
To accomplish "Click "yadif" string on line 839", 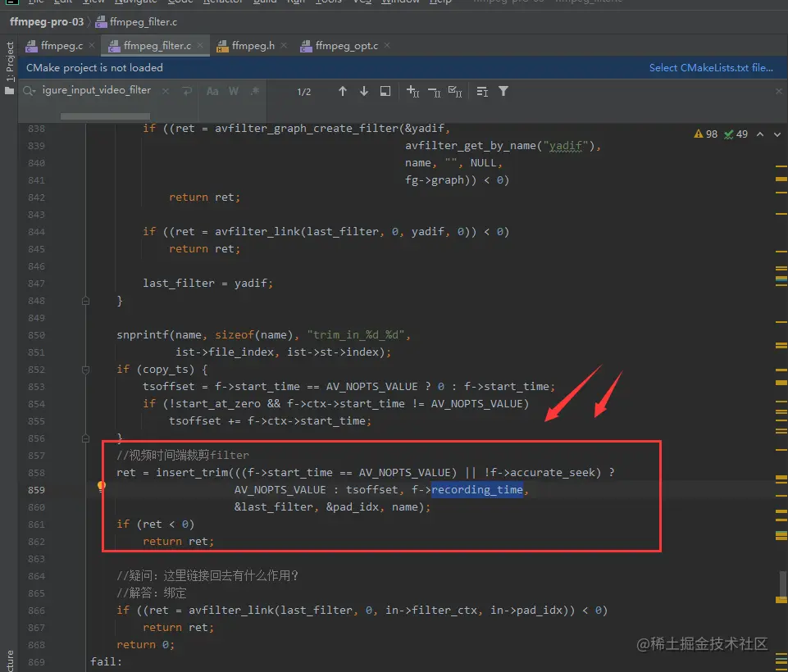I will (565, 146).
